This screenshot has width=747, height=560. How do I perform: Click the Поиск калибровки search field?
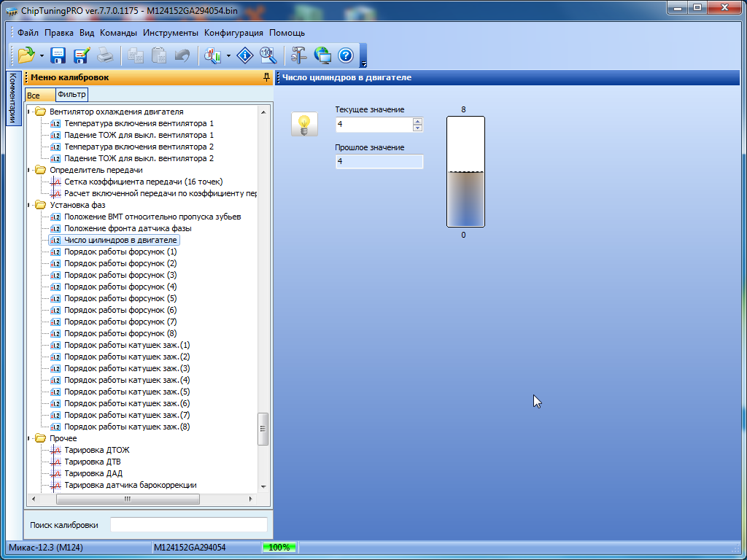point(188,525)
